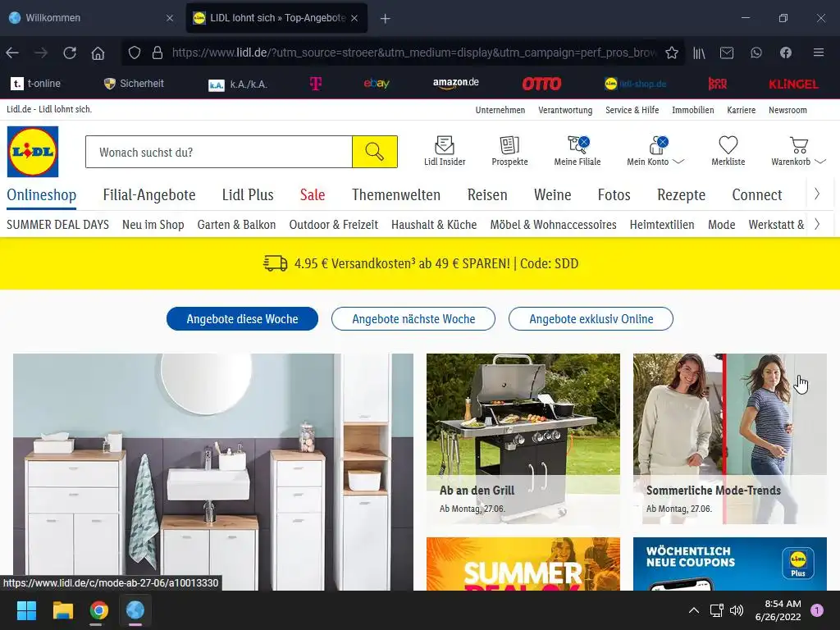Open Sale section

[313, 195]
